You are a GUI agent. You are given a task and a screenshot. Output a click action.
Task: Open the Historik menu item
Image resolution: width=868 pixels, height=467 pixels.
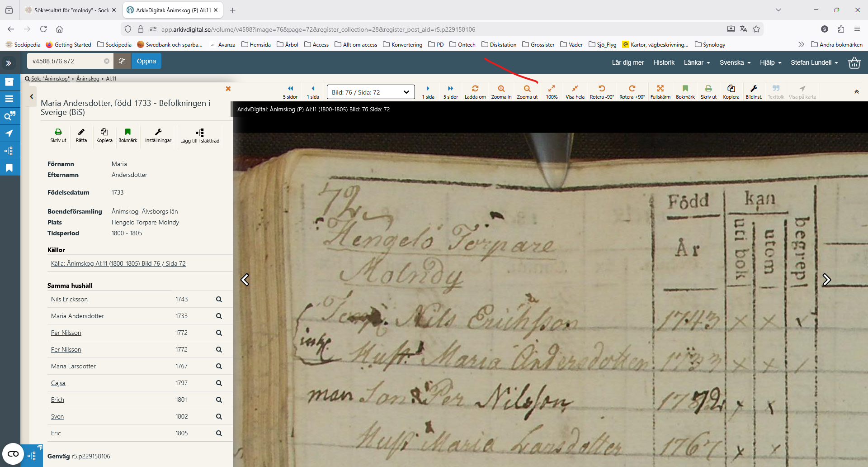pos(664,62)
